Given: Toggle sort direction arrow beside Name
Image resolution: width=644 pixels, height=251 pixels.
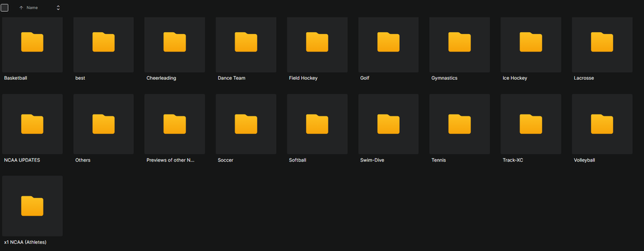Looking at the screenshot, I should tap(21, 8).
